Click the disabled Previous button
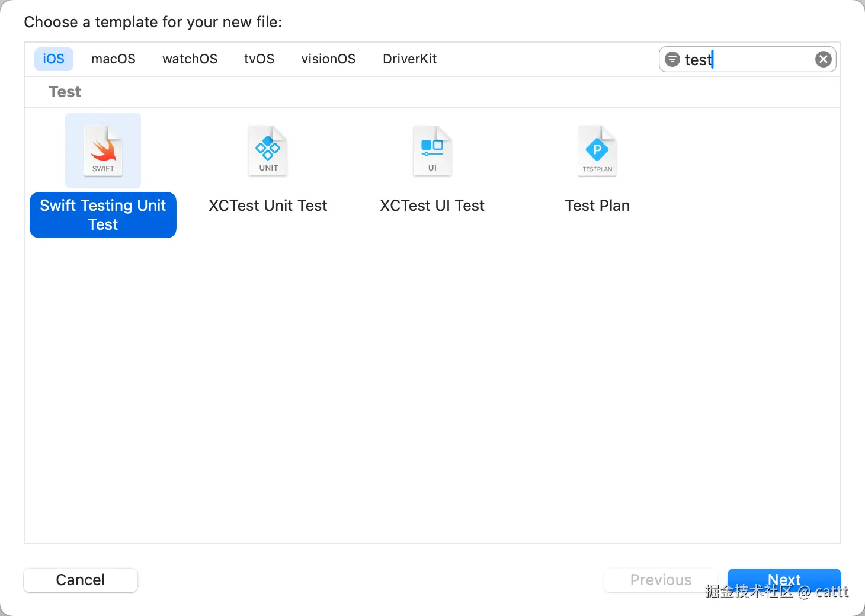The image size is (865, 616). [660, 580]
